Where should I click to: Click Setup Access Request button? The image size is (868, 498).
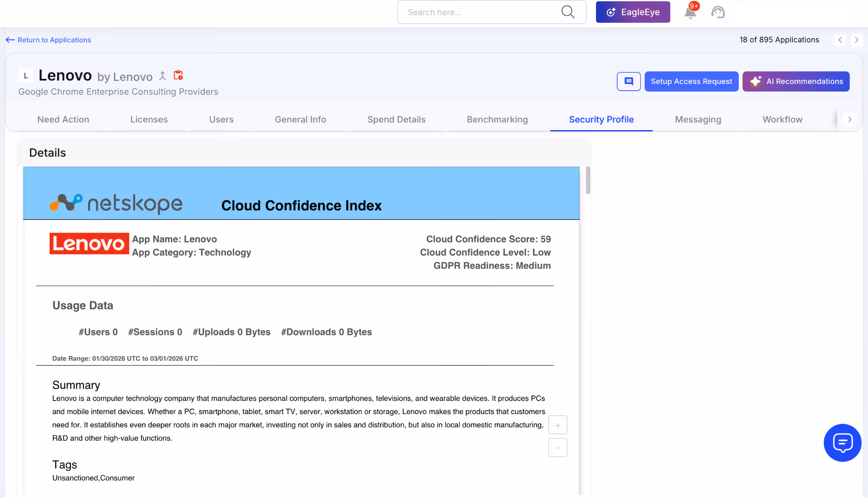point(691,81)
